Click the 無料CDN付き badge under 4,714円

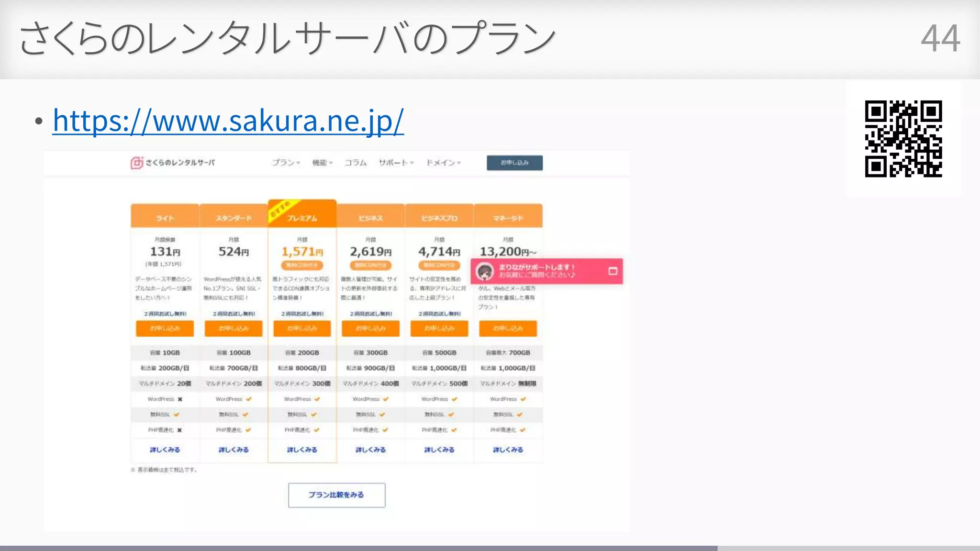pos(439,265)
